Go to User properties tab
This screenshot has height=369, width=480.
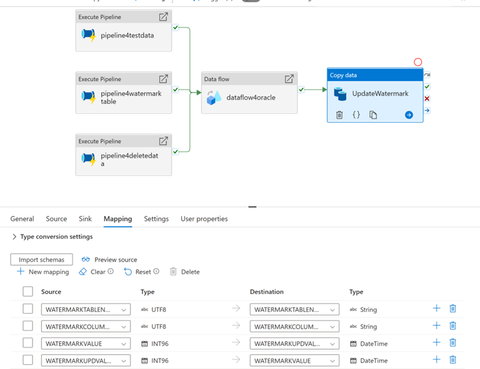click(x=204, y=219)
